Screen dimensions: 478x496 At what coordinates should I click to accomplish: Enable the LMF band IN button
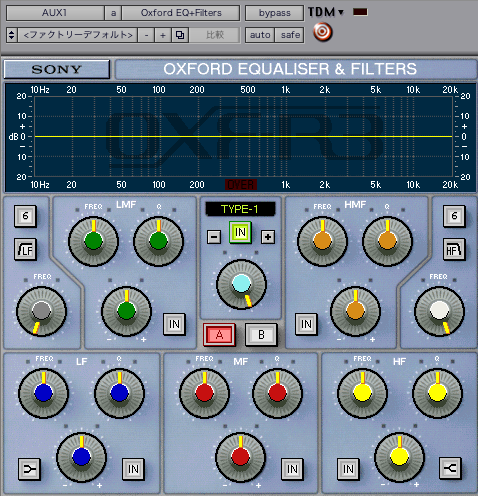click(174, 324)
